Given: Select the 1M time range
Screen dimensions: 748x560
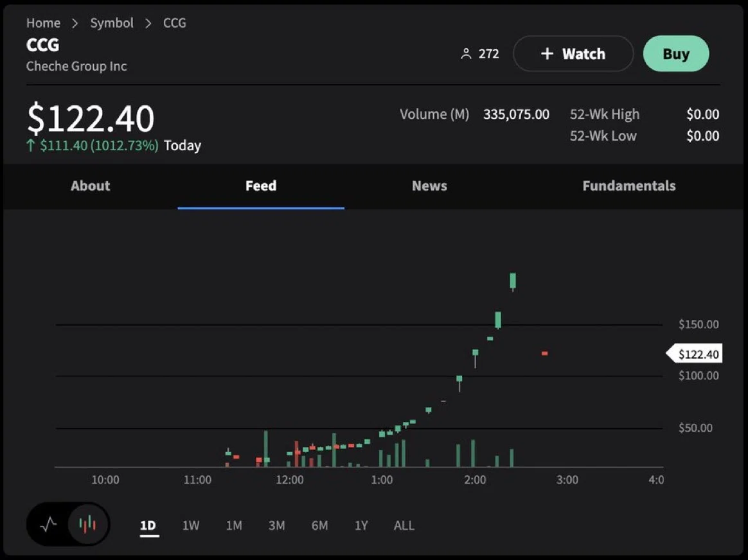Looking at the screenshot, I should click(x=234, y=525).
